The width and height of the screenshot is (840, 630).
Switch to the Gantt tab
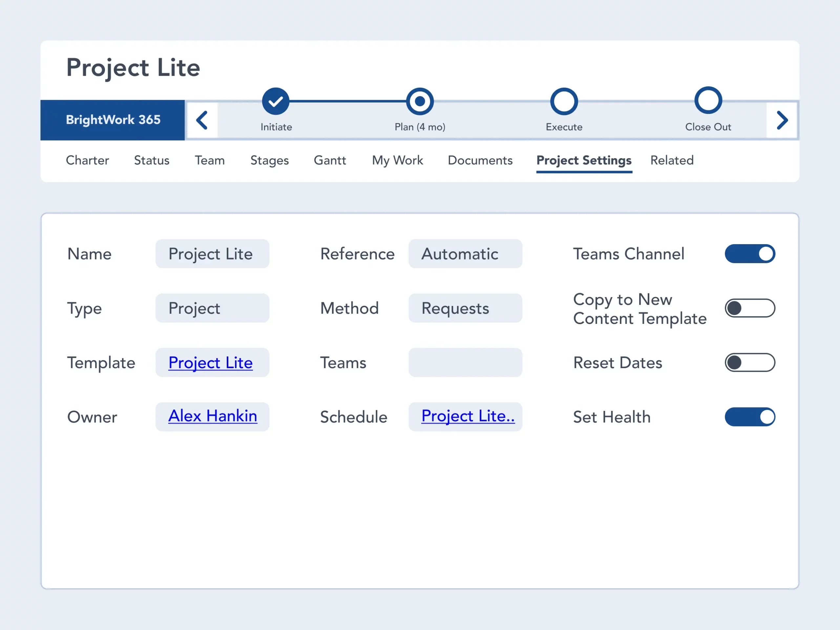point(330,160)
